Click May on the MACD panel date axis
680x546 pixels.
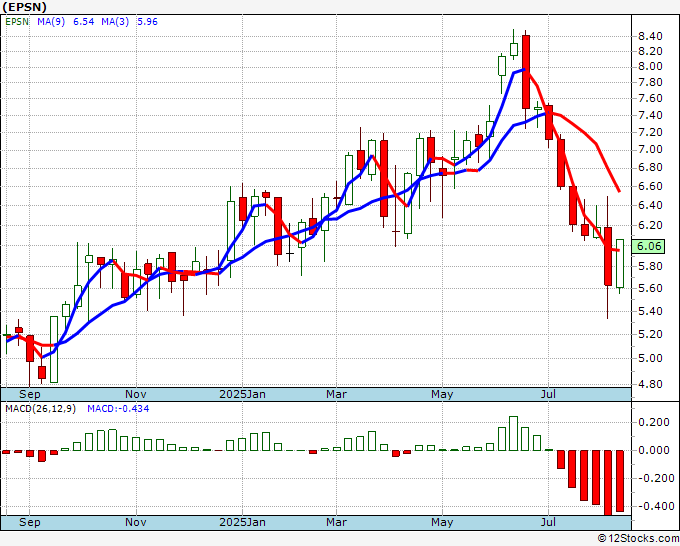(442, 522)
